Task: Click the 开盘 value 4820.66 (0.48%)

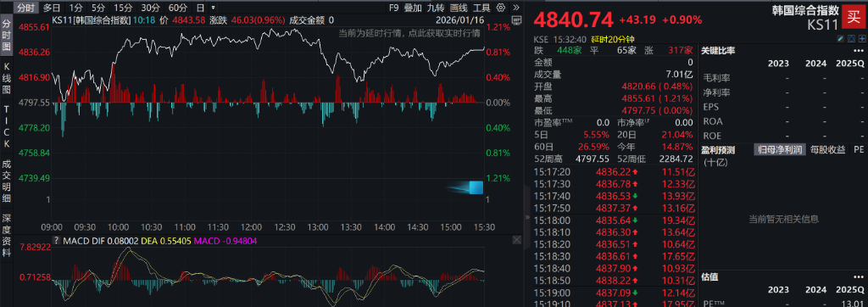Action: [657, 87]
